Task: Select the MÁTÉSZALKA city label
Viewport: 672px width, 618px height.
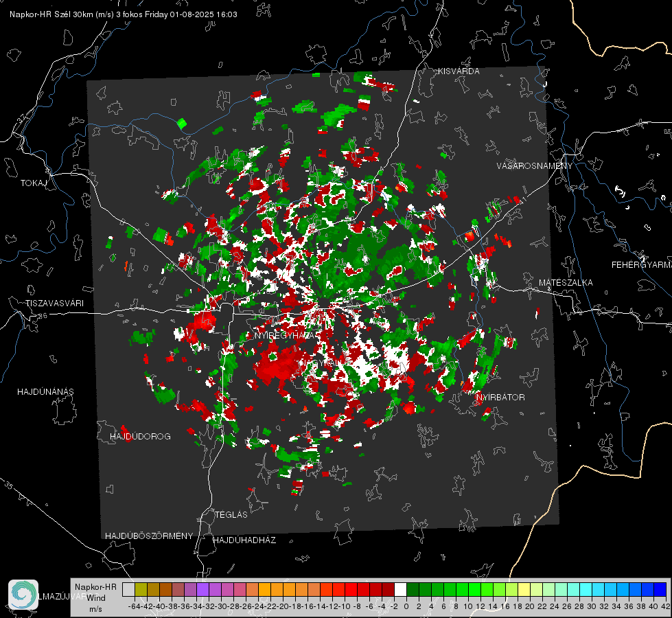Action: click(566, 283)
